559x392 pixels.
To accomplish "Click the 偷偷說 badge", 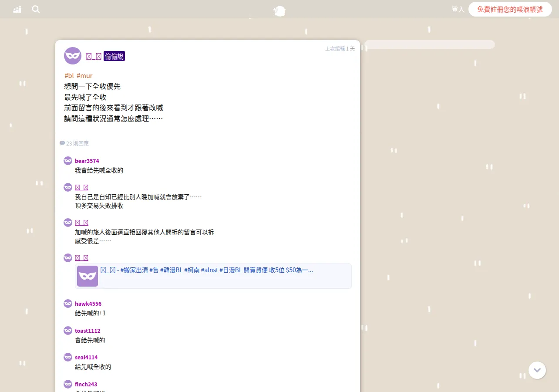I will tap(114, 56).
